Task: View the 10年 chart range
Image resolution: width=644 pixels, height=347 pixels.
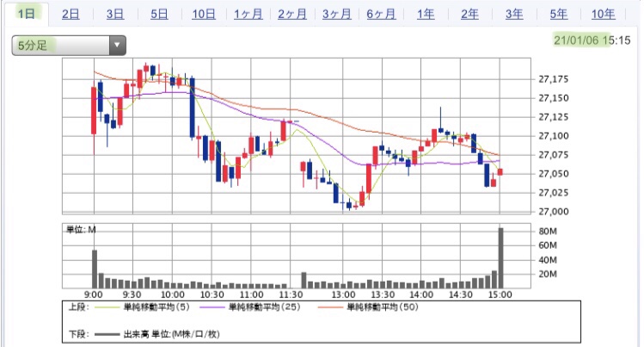Action: click(603, 15)
